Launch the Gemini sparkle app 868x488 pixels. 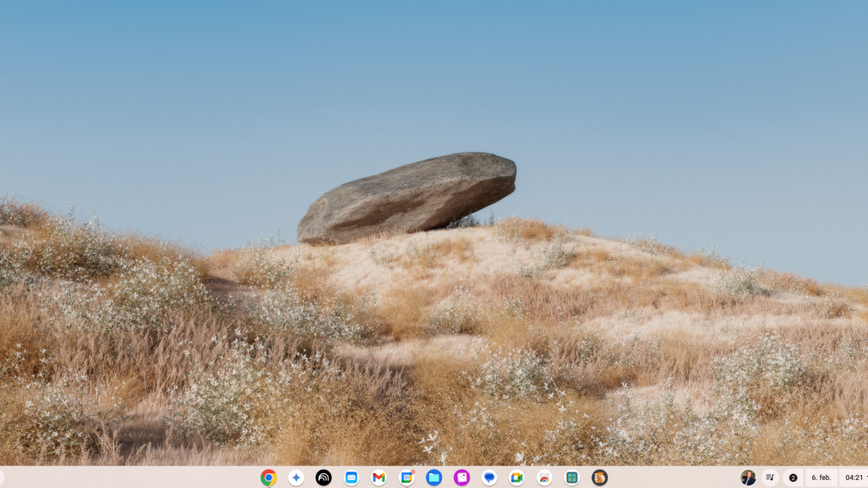point(296,478)
